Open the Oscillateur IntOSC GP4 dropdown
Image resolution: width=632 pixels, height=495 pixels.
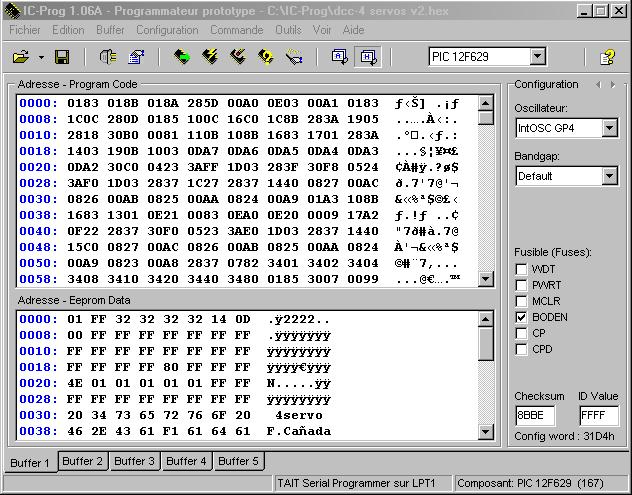click(x=609, y=128)
